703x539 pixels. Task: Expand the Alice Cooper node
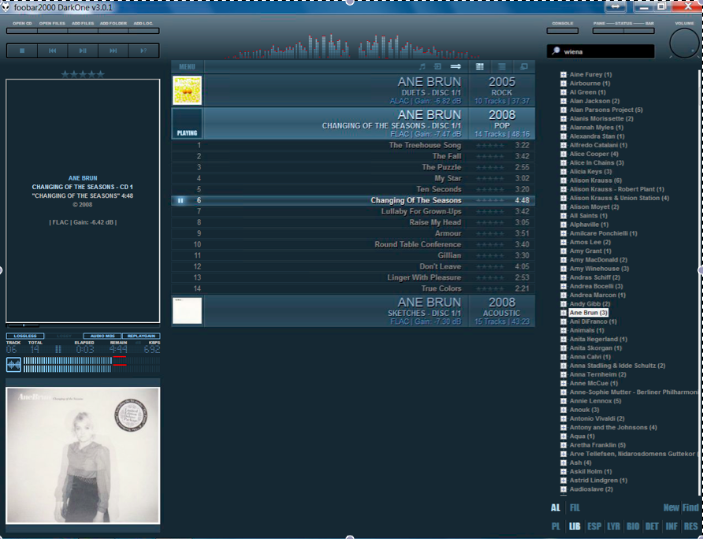click(x=563, y=154)
